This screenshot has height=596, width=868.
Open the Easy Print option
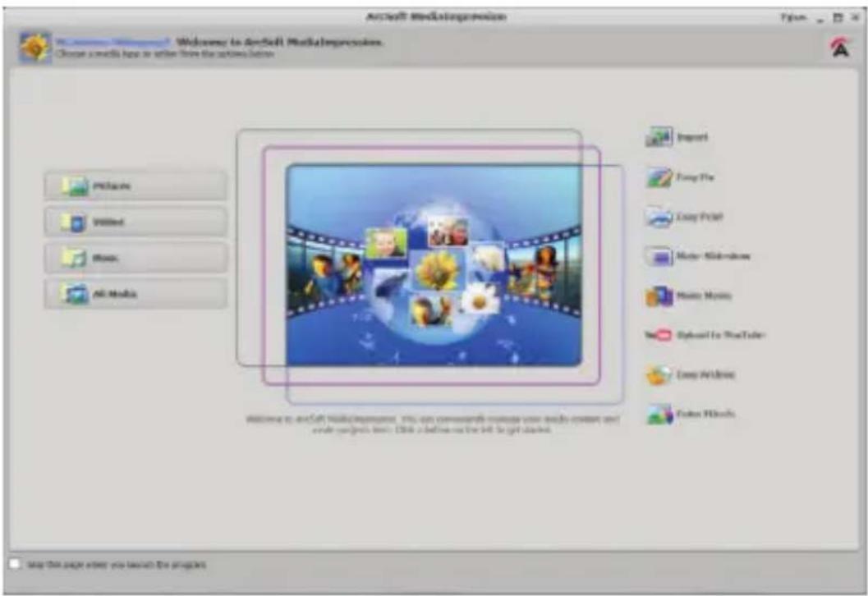point(684,217)
